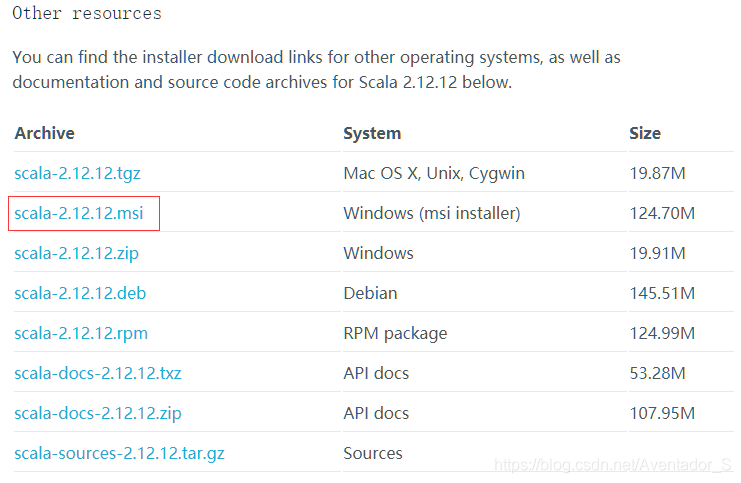Click 'Windows (msi installer)' system cell
Screen dimensions: 741x483
click(x=432, y=213)
